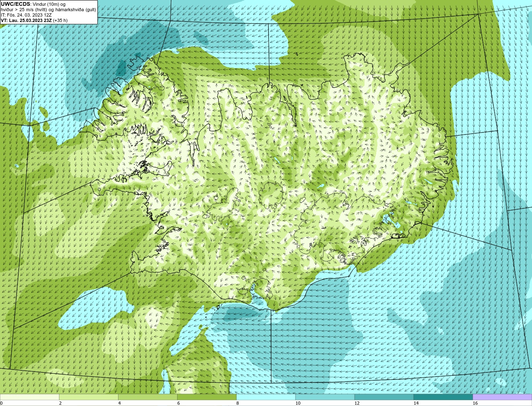Select the turquoise 10–12 m/s swatch
Image resolution: width=532 pixels, height=406 pixels.
pyautogui.click(x=325, y=397)
